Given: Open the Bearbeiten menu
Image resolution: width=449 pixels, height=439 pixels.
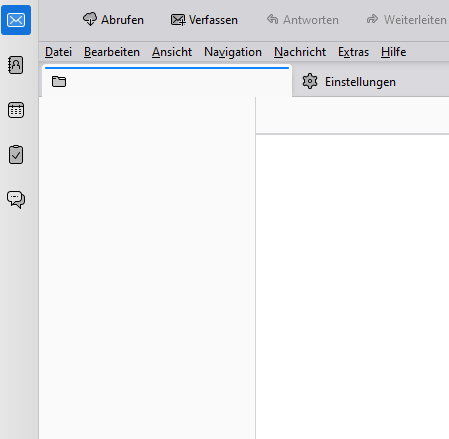Looking at the screenshot, I should pyautogui.click(x=112, y=52).
